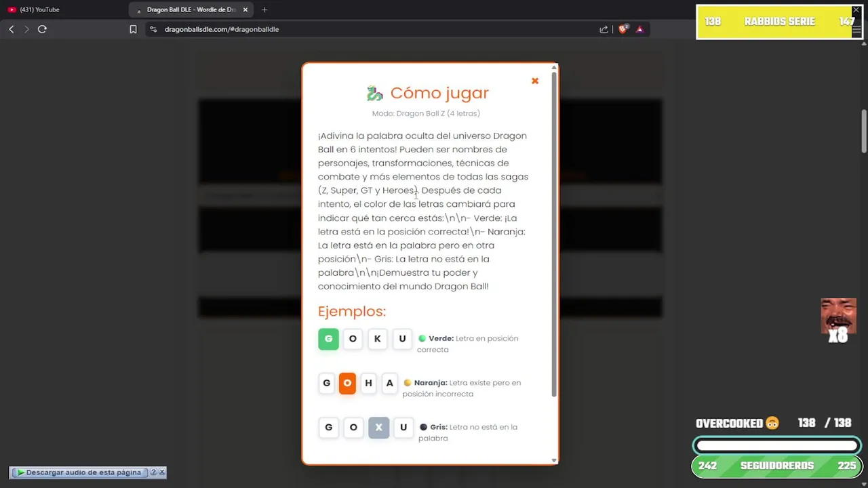Image resolution: width=868 pixels, height=488 pixels.
Task: Click the laughing face emote overlay
Action: (838, 316)
